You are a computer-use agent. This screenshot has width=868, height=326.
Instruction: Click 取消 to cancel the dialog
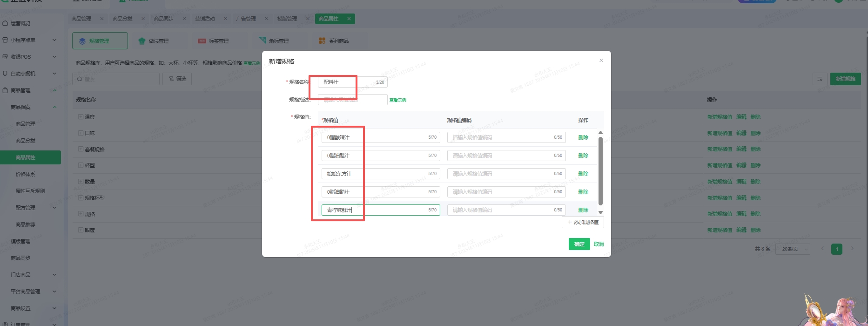pos(599,244)
